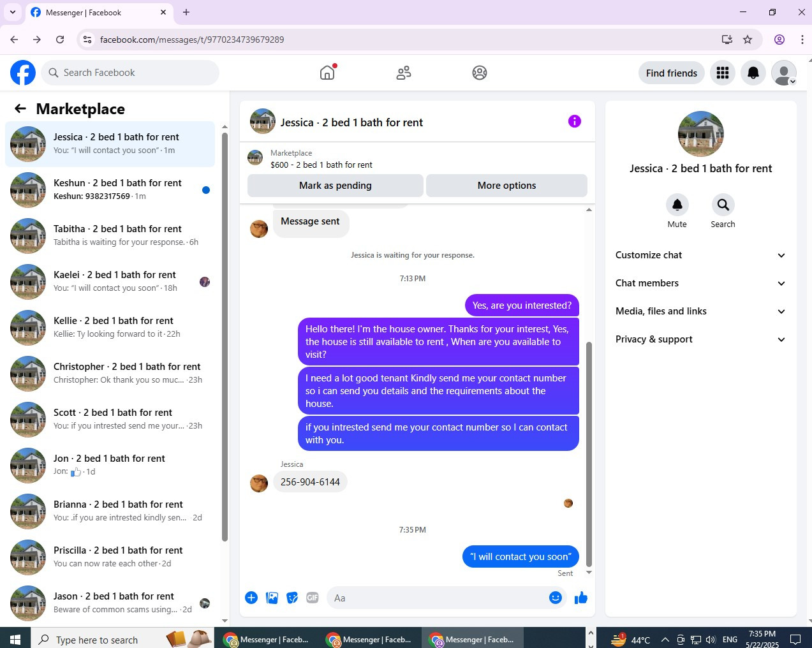Click the chat messages scrollbar
This screenshot has height=648, width=812.
point(589,453)
